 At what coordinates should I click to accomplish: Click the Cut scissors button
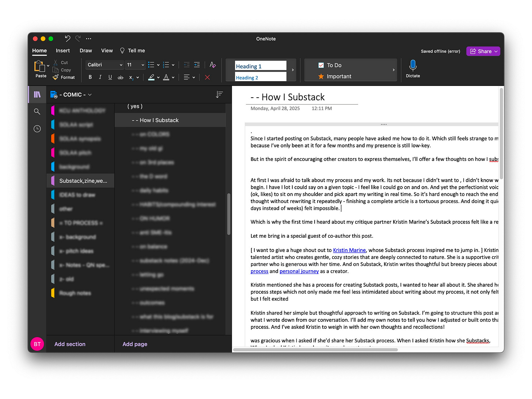click(61, 63)
